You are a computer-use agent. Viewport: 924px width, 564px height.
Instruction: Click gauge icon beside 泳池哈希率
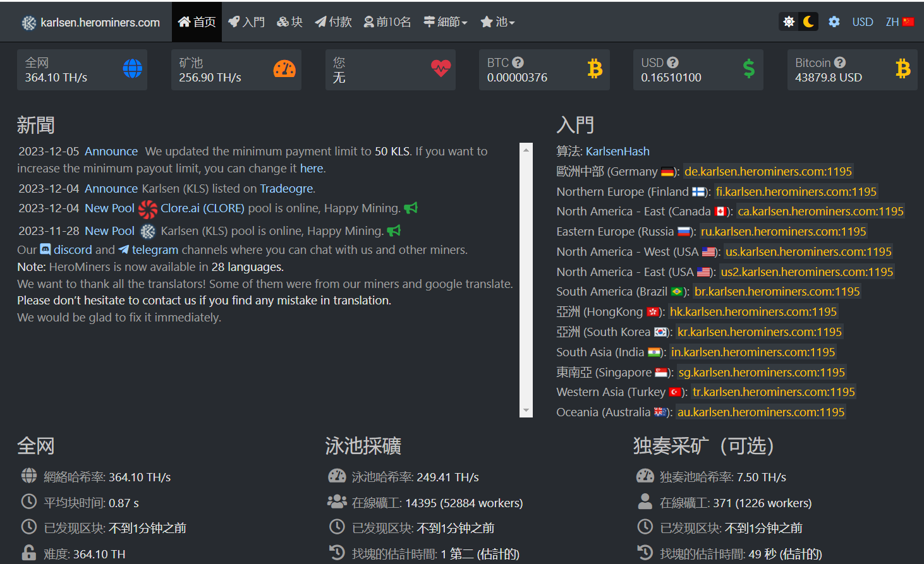[x=337, y=476]
